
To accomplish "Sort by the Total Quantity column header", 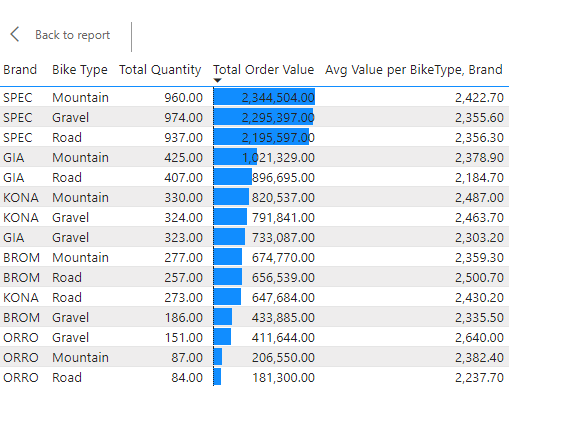I will pos(160,69).
